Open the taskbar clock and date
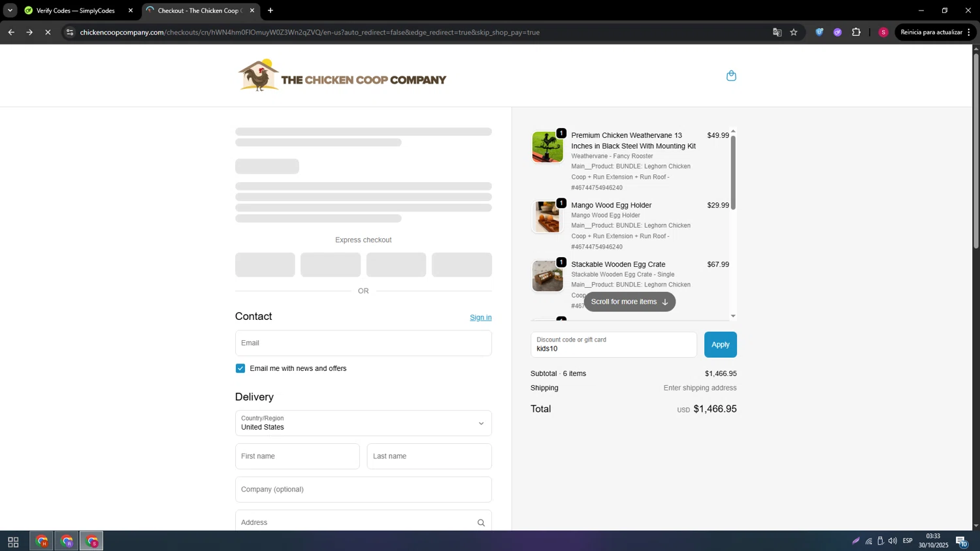Image resolution: width=980 pixels, height=551 pixels. pos(933,541)
